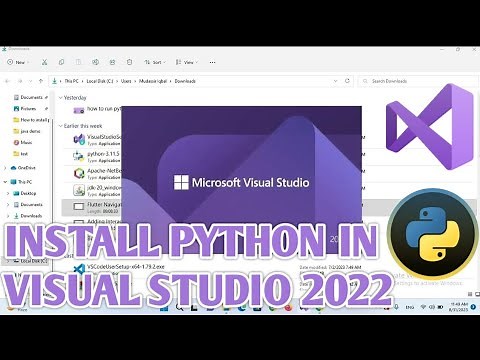The width and height of the screenshot is (480, 360).
Task: Click the Cut scissors icon
Action: pos(44,62)
